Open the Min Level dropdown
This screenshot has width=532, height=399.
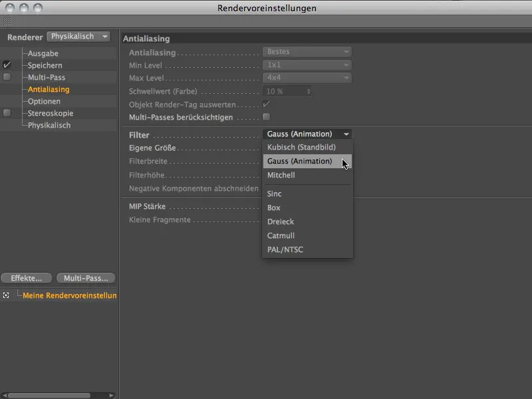click(x=307, y=65)
